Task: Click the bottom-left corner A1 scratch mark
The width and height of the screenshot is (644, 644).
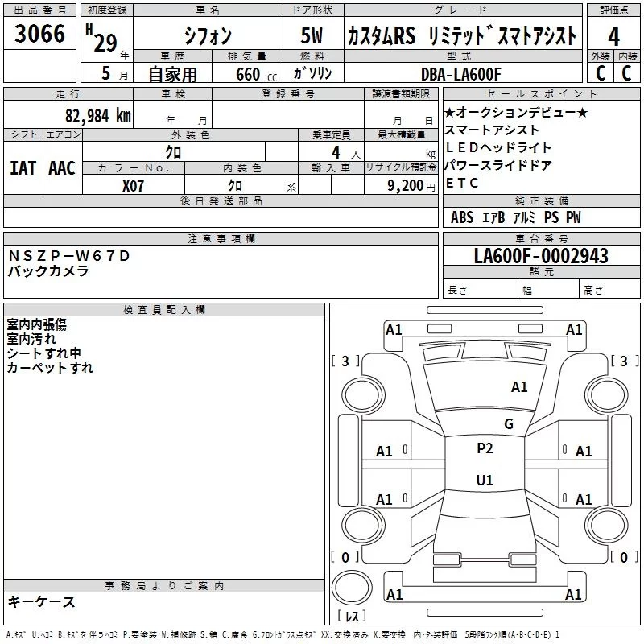Action: pos(394,595)
